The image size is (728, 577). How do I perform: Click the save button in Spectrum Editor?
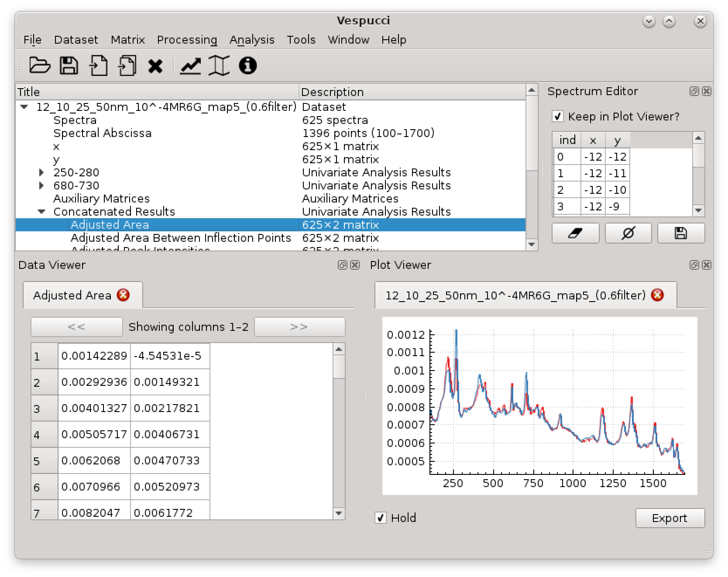(x=681, y=234)
